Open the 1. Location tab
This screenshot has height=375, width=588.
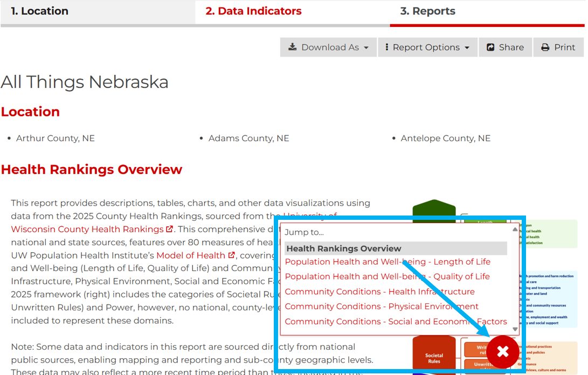(98, 12)
